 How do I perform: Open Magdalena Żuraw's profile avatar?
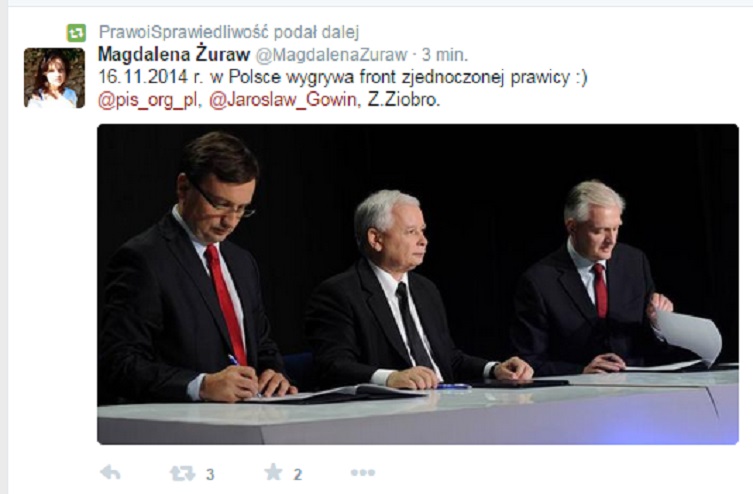click(54, 78)
